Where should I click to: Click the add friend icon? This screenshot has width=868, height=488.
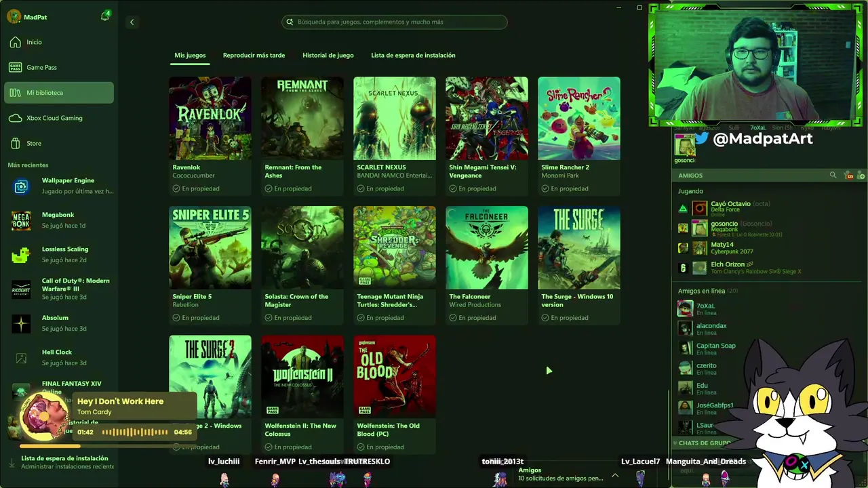[861, 176]
